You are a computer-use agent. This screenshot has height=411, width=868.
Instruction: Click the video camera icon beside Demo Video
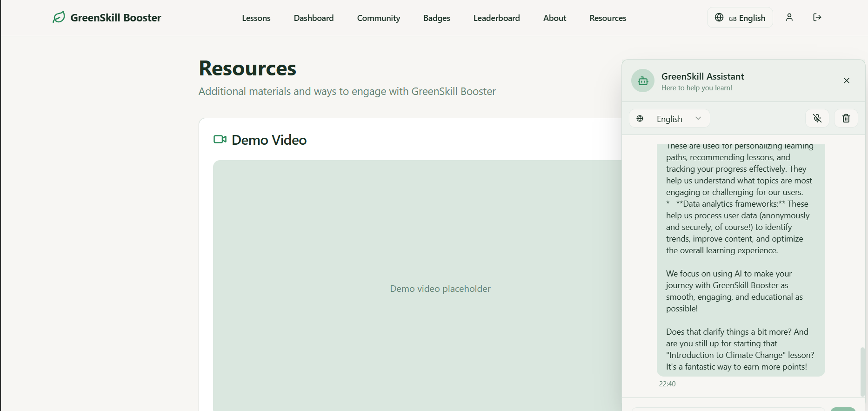click(x=220, y=139)
